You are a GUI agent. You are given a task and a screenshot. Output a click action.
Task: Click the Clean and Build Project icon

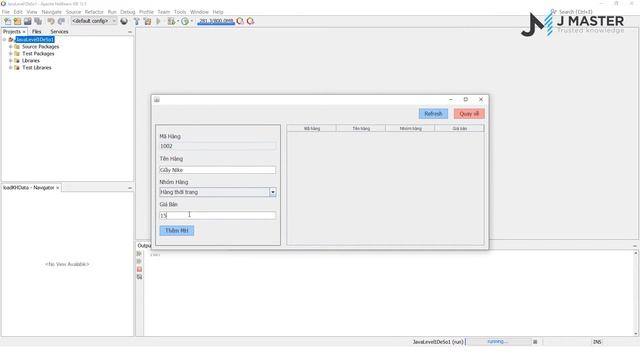coord(147,21)
